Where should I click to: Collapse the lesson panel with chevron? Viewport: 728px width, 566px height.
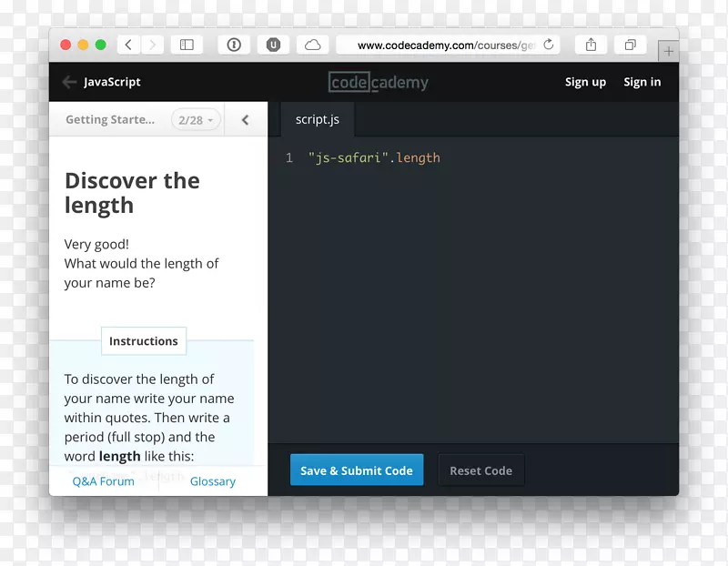(x=245, y=120)
